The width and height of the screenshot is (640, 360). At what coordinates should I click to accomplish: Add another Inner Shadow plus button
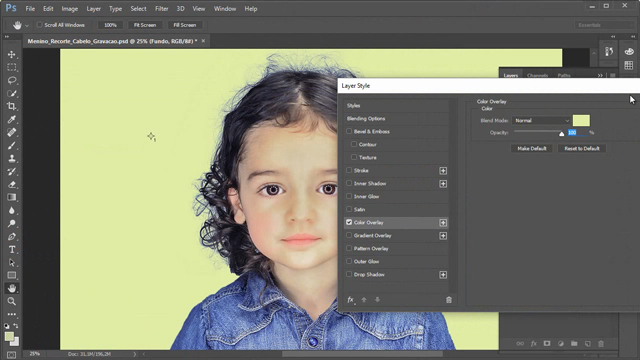[443, 184]
